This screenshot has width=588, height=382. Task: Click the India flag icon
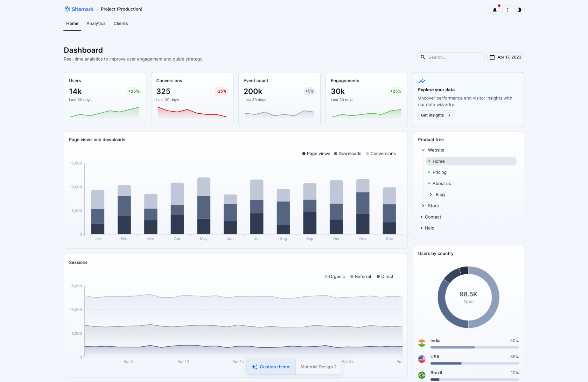tap(422, 342)
